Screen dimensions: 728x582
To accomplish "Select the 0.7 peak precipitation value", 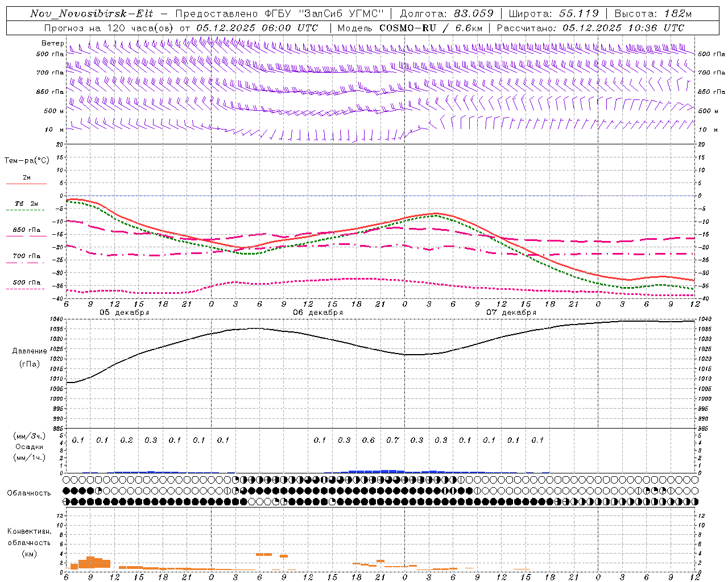I will [x=392, y=440].
